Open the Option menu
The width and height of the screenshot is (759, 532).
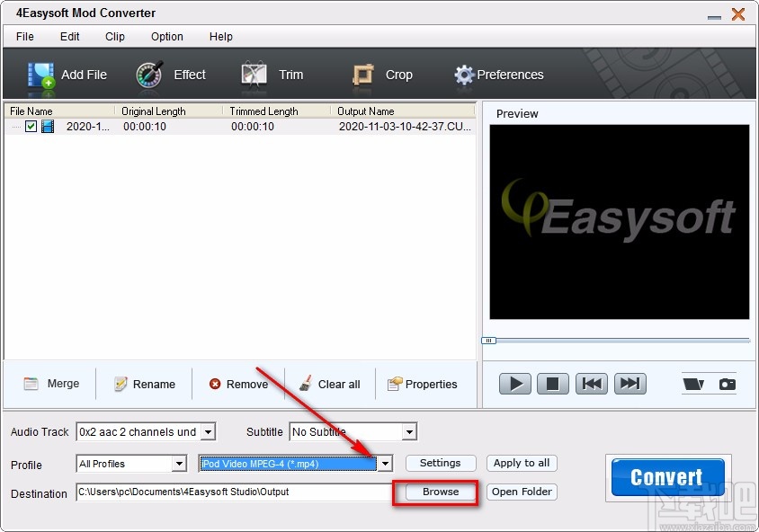[x=165, y=37]
